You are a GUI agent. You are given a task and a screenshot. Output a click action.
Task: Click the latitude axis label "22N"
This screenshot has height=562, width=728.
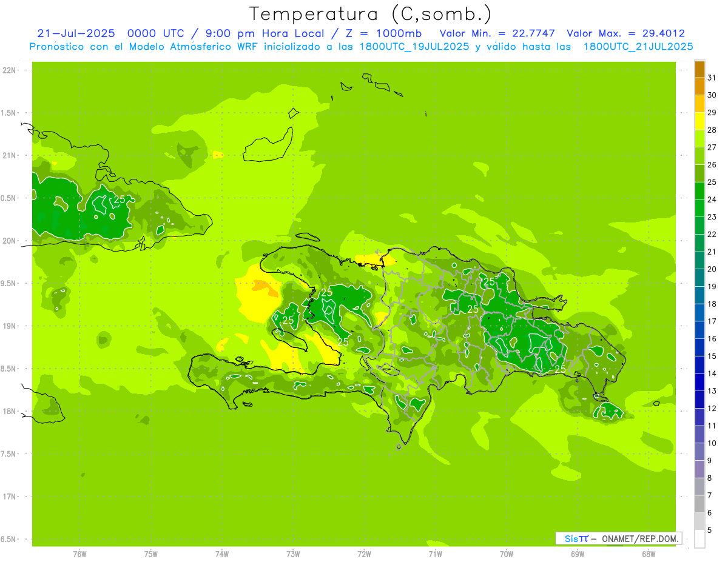click(x=9, y=70)
